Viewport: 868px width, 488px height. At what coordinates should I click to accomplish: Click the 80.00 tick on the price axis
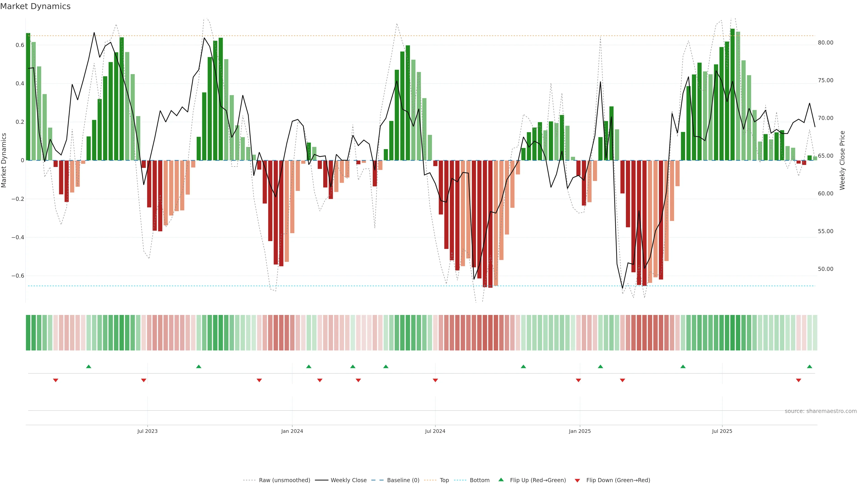click(825, 42)
